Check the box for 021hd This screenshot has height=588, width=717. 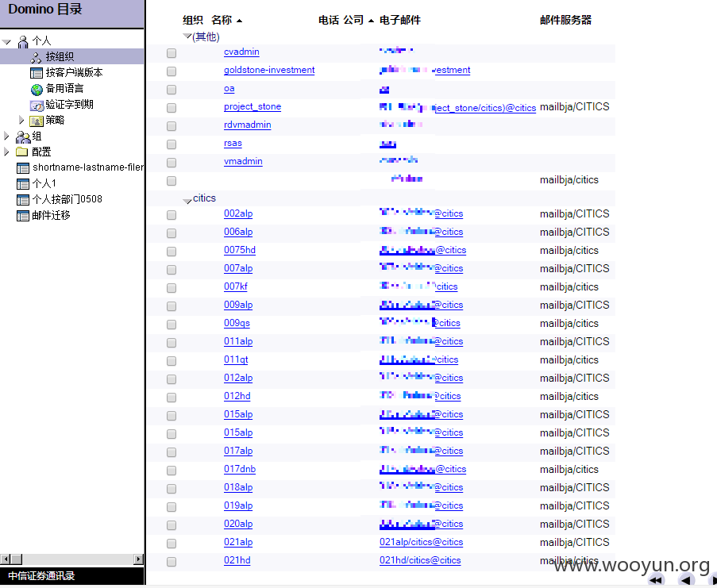(172, 562)
